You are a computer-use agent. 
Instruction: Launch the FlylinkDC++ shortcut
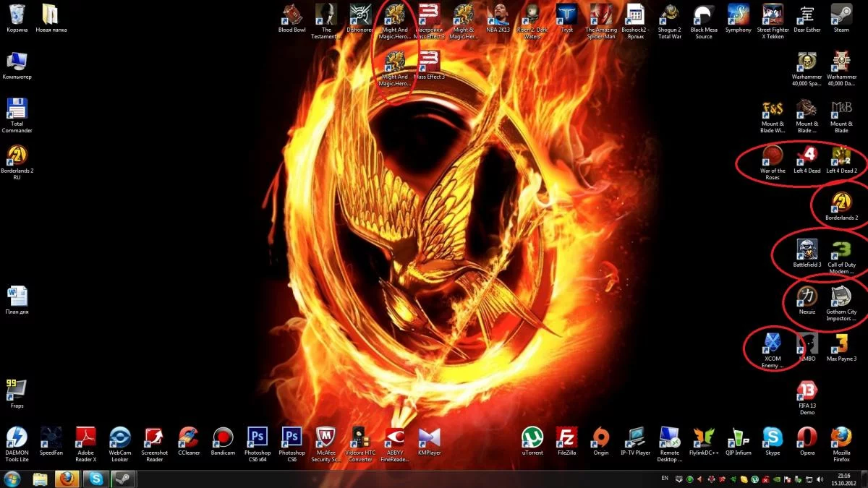(704, 442)
